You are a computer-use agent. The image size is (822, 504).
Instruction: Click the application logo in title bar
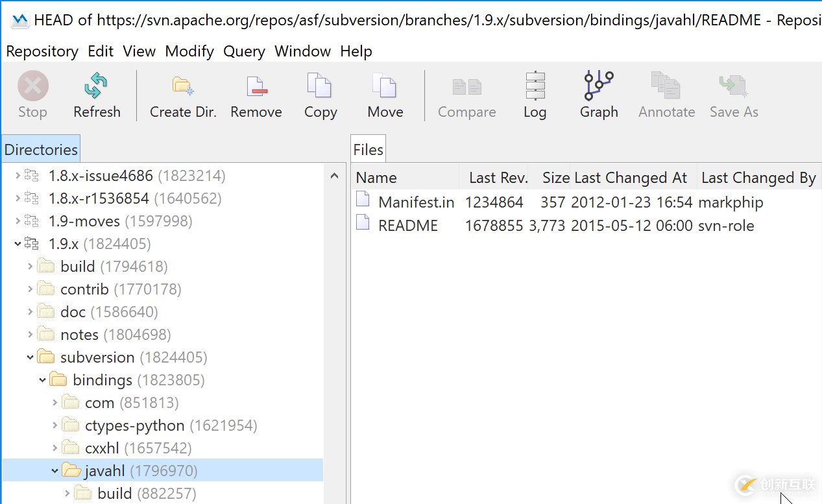[x=20, y=20]
